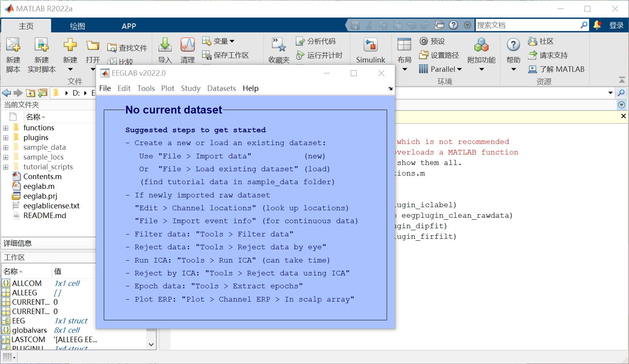Expand the functions folder
This screenshot has width=629, height=364.
tap(5, 128)
